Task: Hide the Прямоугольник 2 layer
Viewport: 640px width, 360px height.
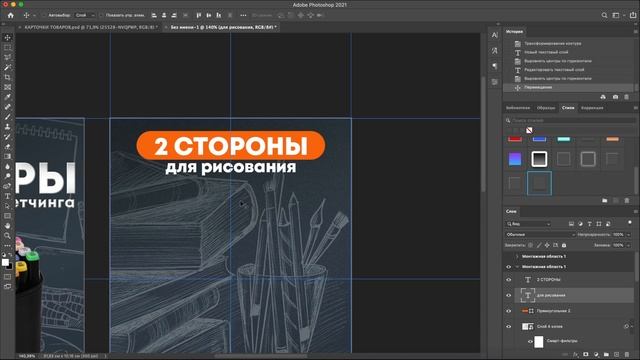Action: pyautogui.click(x=509, y=311)
